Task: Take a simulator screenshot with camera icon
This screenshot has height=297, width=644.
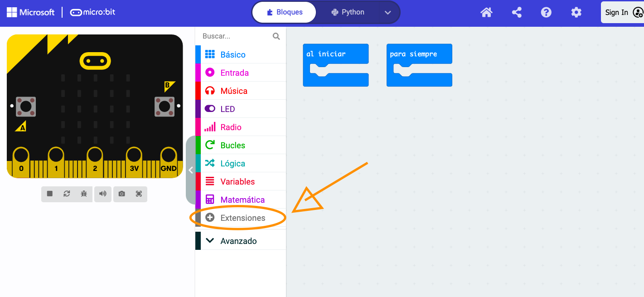Action: tap(121, 194)
